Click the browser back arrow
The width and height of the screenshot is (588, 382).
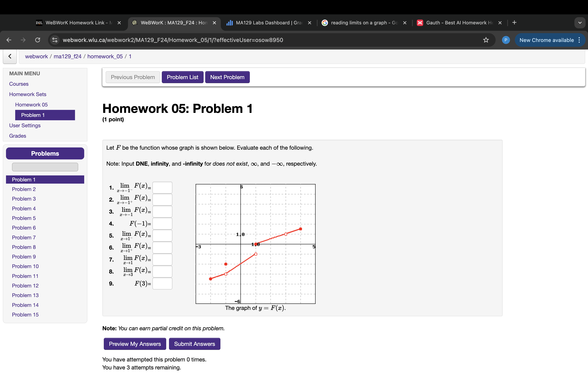click(9, 40)
